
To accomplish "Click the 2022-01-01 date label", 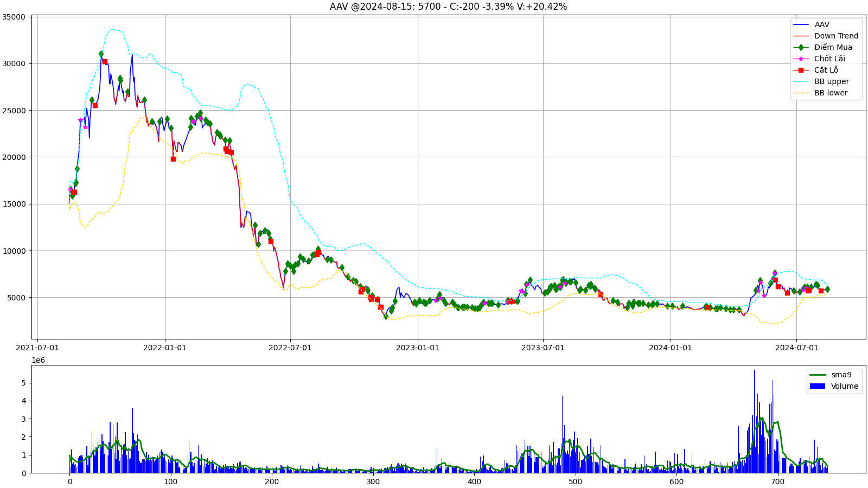I will pos(165,348).
